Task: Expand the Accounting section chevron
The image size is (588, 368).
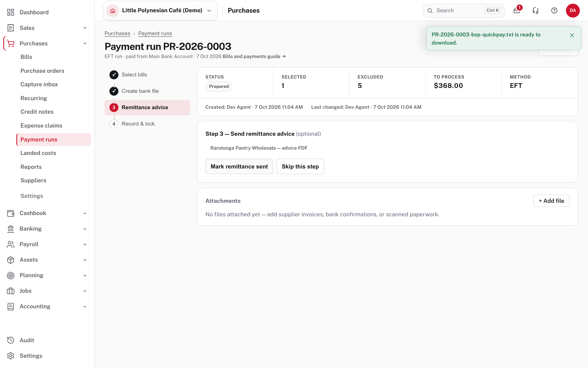Action: [x=85, y=306]
